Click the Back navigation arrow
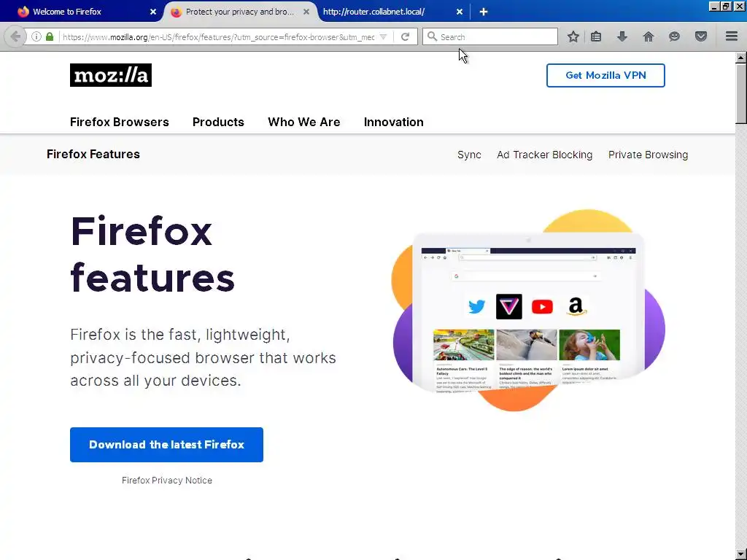This screenshot has height=560, width=747. (15, 36)
